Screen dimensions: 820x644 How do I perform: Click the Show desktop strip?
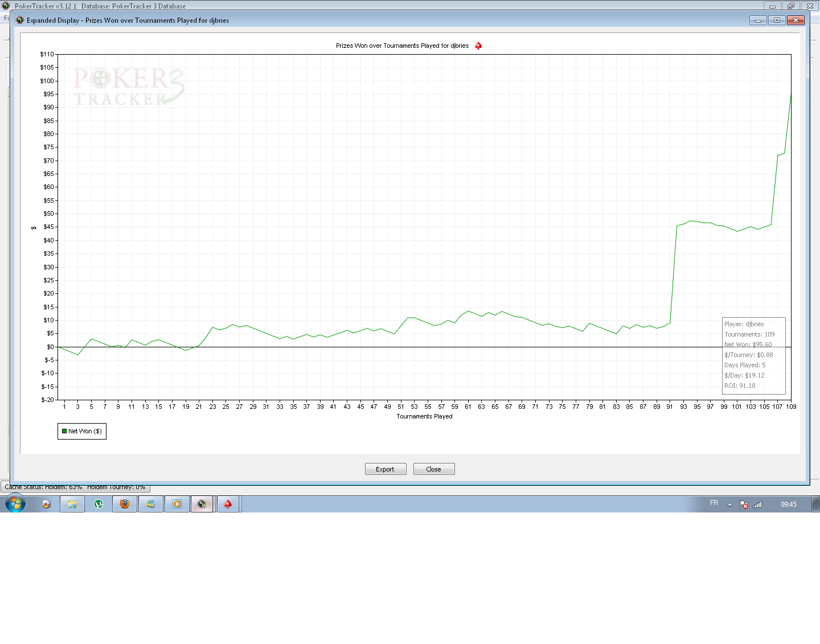point(816,504)
